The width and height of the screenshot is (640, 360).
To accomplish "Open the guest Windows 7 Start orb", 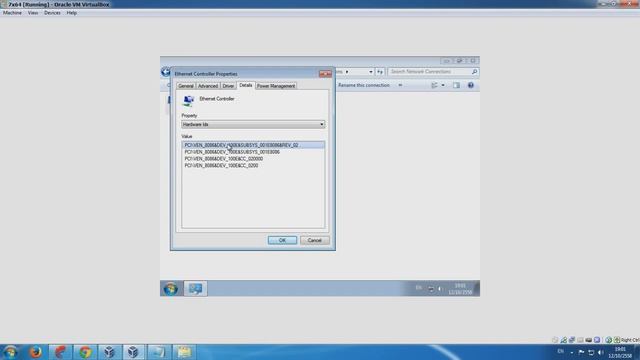I will click(171, 289).
